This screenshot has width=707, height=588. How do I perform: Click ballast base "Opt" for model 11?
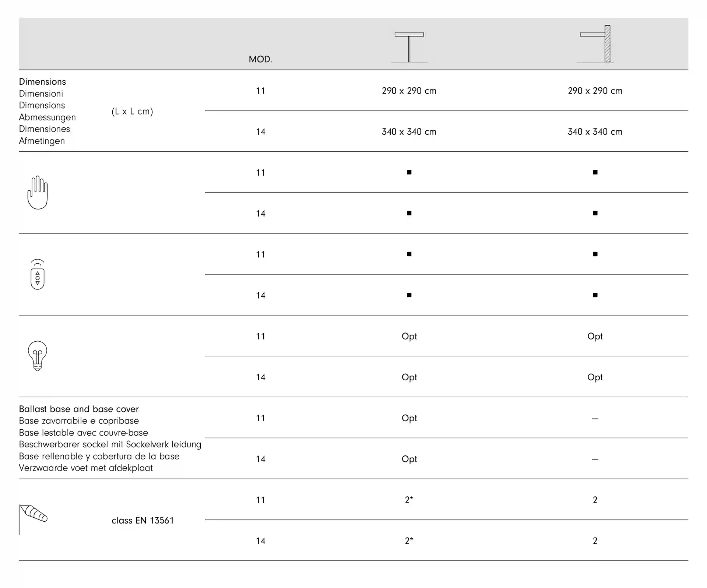pos(409,418)
